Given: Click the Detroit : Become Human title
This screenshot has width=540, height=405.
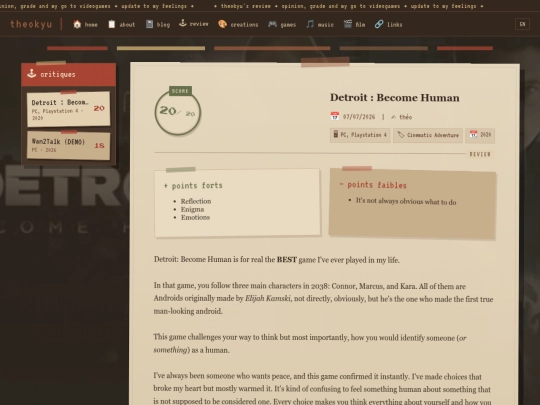Looking at the screenshot, I should (x=395, y=98).
